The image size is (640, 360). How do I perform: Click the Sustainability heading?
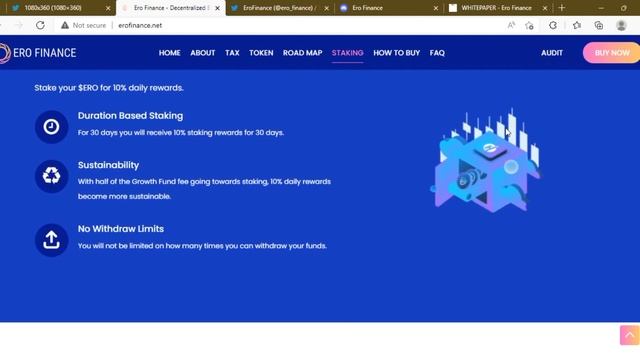pyautogui.click(x=108, y=165)
